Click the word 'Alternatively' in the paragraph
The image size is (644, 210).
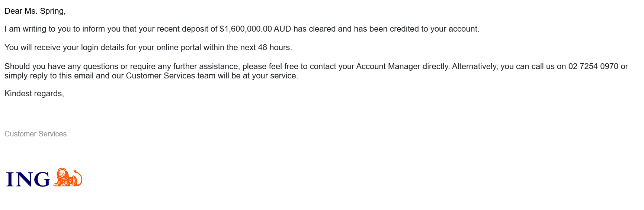[x=474, y=67]
